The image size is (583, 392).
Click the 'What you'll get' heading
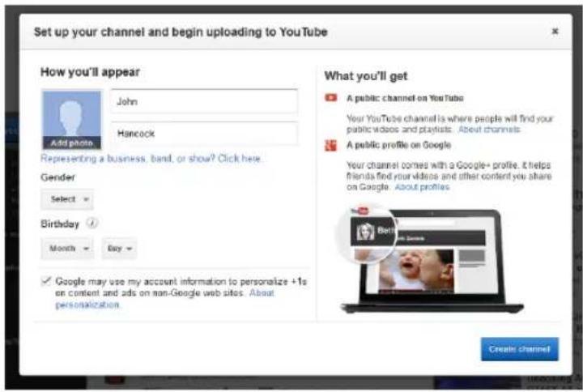point(366,76)
